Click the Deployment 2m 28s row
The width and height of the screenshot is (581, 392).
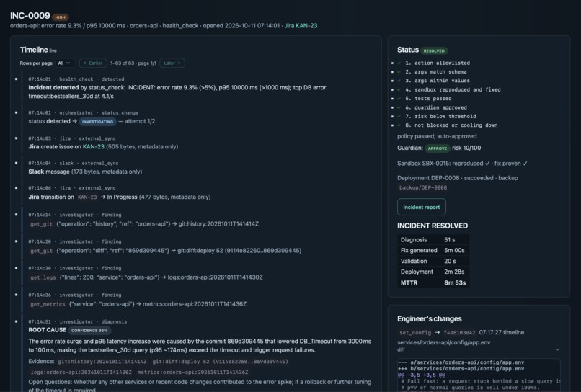point(433,272)
